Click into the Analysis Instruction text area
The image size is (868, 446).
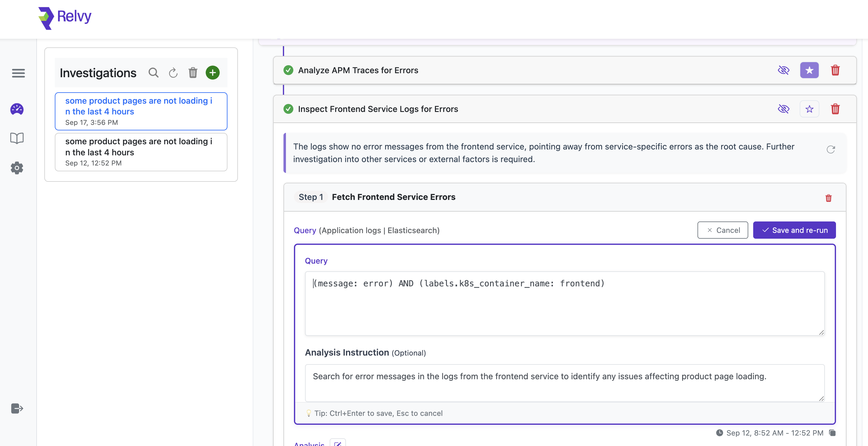point(565,382)
